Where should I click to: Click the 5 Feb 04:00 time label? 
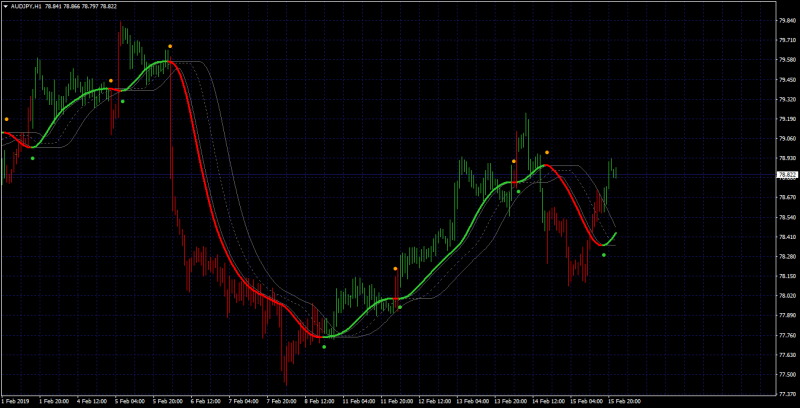click(130, 401)
